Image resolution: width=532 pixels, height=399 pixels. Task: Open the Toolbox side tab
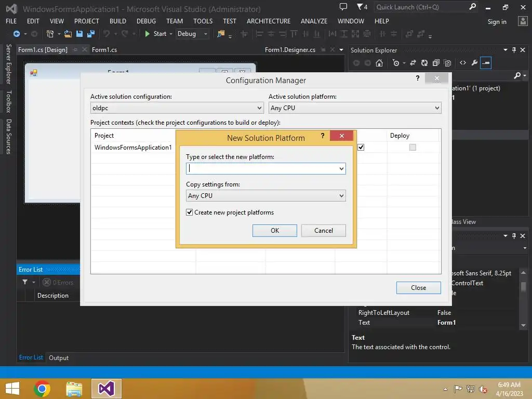(9, 101)
